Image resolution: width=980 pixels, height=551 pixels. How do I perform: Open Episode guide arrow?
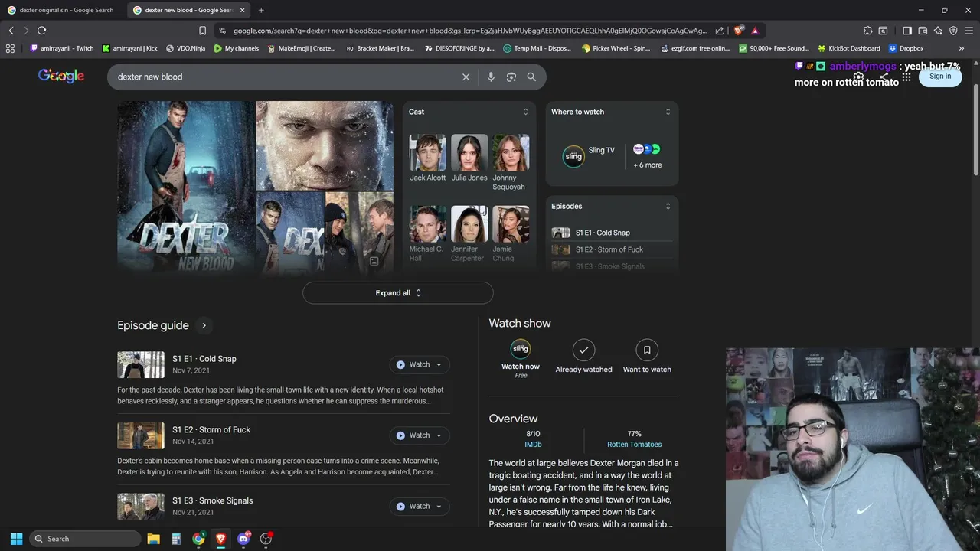click(x=204, y=325)
